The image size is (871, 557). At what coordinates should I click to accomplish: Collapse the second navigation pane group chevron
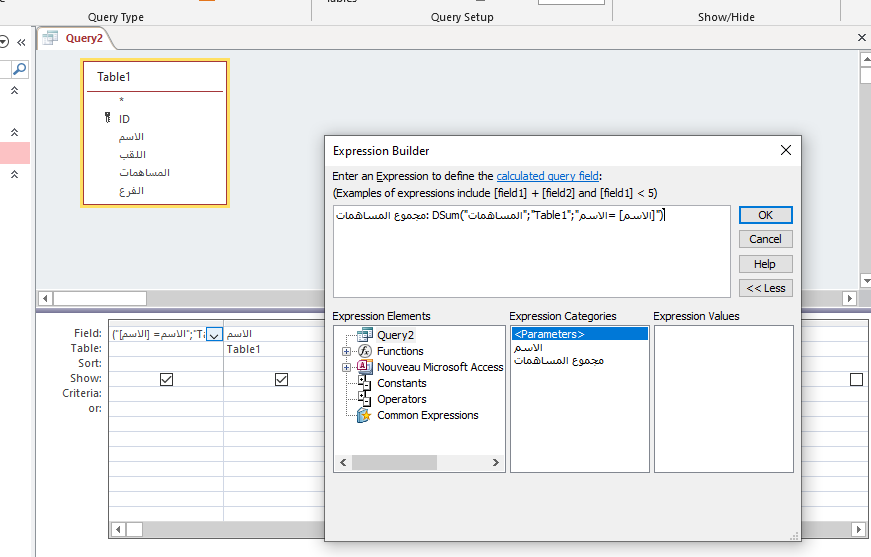click(x=14, y=132)
